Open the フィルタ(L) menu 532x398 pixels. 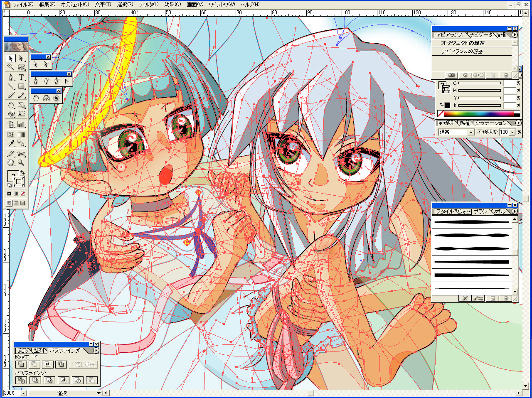(148, 5)
